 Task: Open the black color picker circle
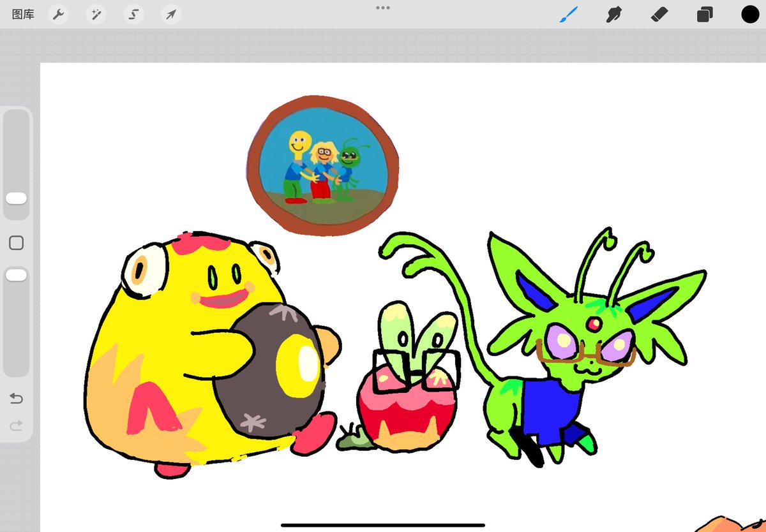coord(750,15)
